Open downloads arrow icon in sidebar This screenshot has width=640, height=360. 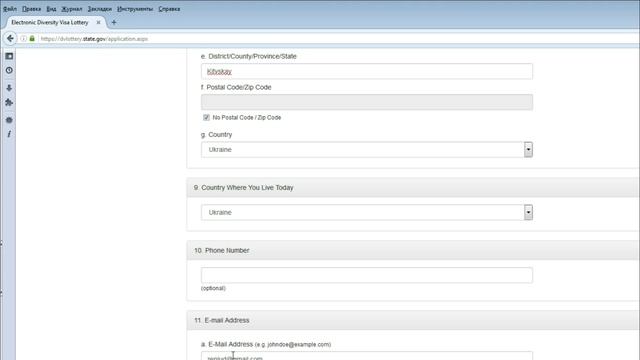pyautogui.click(x=9, y=88)
